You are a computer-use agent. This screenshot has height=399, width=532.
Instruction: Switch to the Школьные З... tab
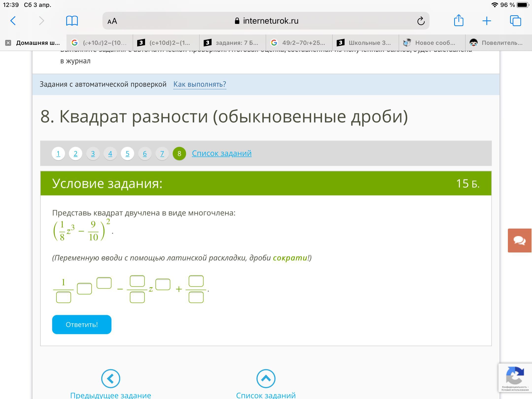[366, 43]
